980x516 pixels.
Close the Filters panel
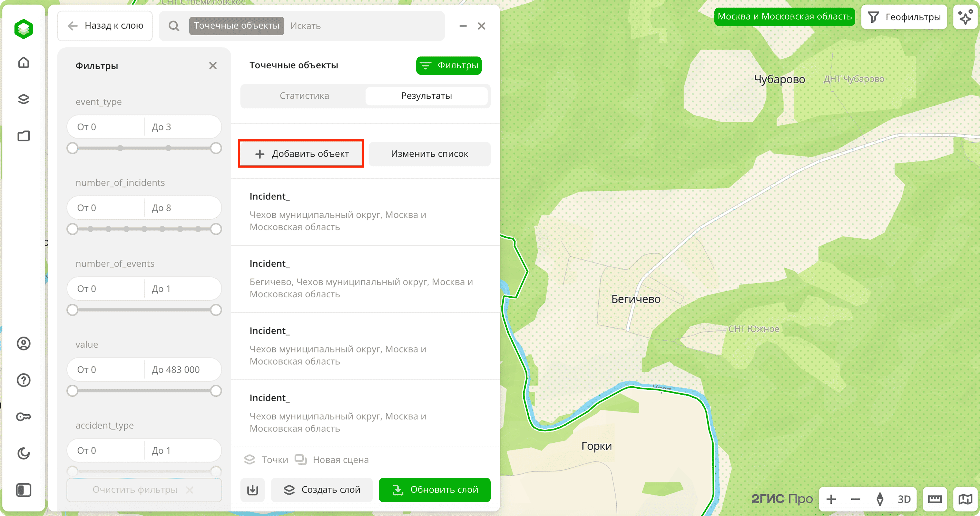[213, 66]
